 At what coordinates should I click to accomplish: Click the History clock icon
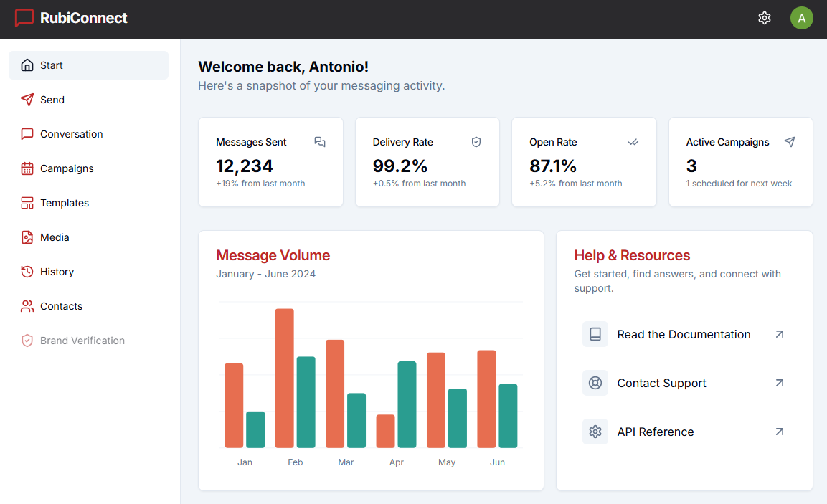coord(27,272)
